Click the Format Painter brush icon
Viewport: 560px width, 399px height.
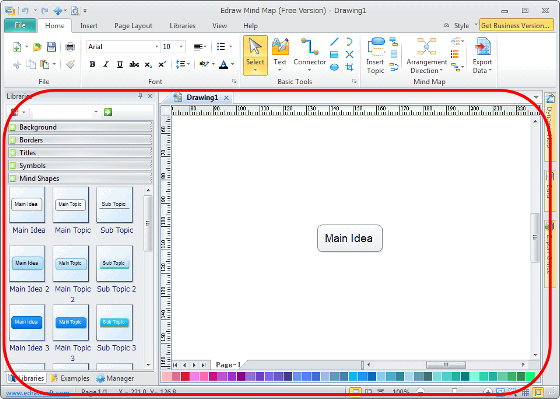[70, 64]
